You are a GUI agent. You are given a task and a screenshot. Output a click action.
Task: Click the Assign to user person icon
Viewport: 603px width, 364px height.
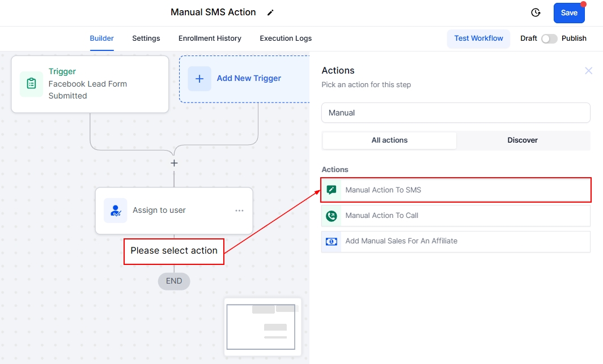pos(116,211)
